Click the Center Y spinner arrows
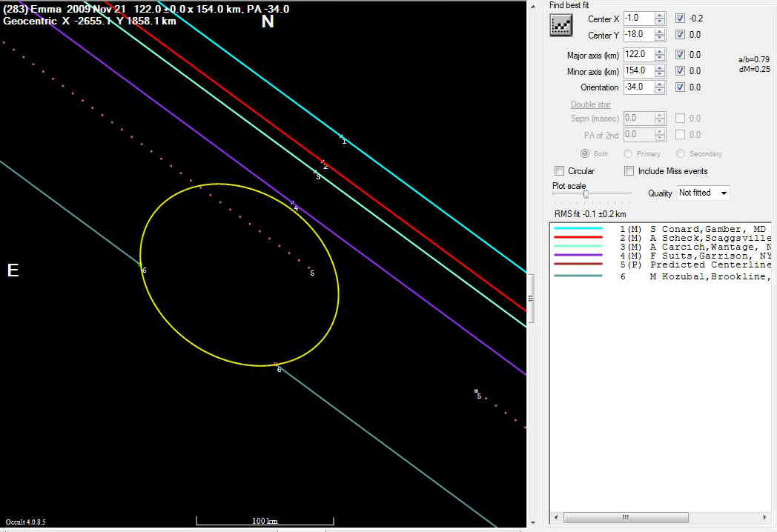Image resolution: width=777 pixels, height=532 pixels. [x=660, y=35]
